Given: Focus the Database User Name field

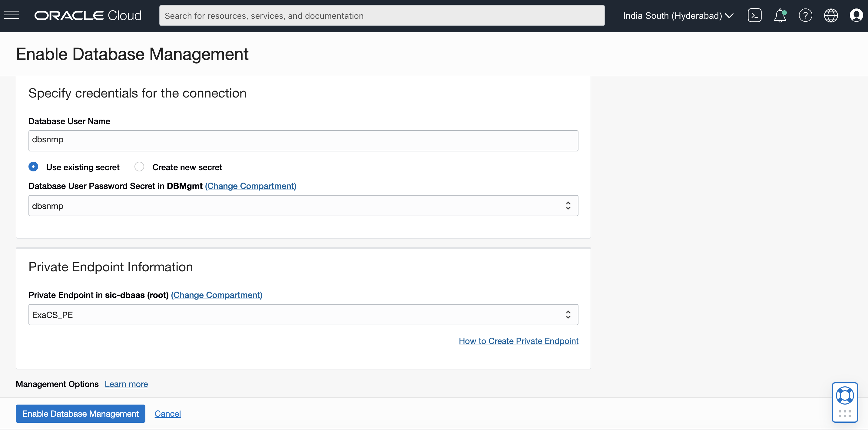Looking at the screenshot, I should [303, 141].
